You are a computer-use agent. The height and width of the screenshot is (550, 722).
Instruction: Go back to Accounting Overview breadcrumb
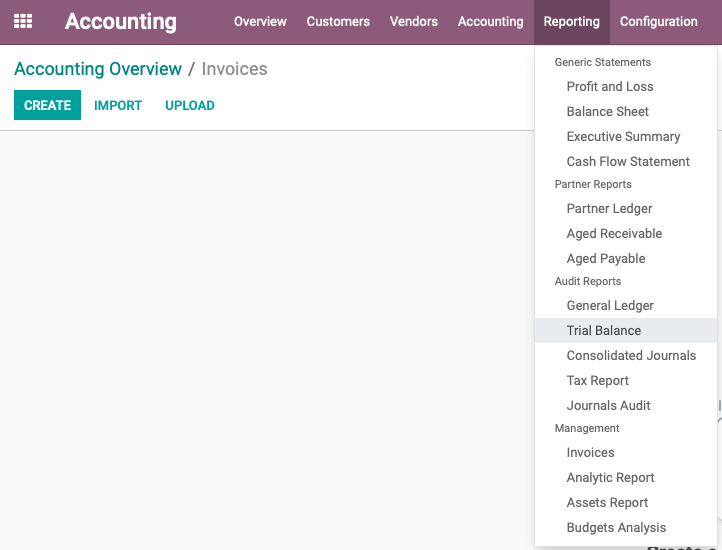click(98, 69)
